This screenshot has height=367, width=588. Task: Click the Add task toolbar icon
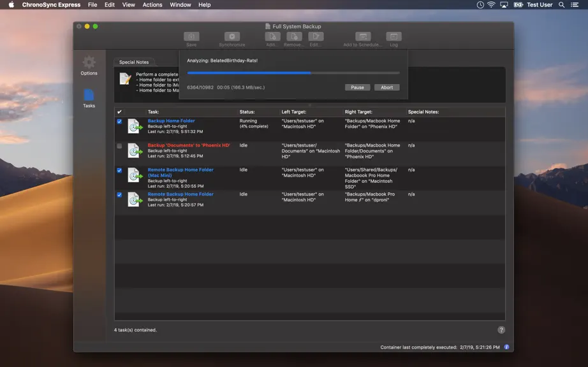click(x=272, y=37)
